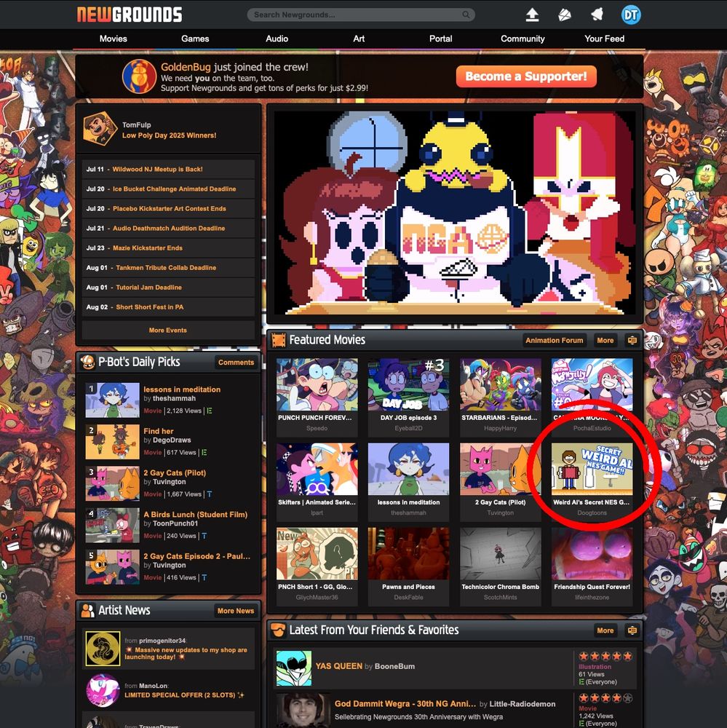Open Tutorial Jam Deadline event
The height and width of the screenshot is (728, 727).
148,288
